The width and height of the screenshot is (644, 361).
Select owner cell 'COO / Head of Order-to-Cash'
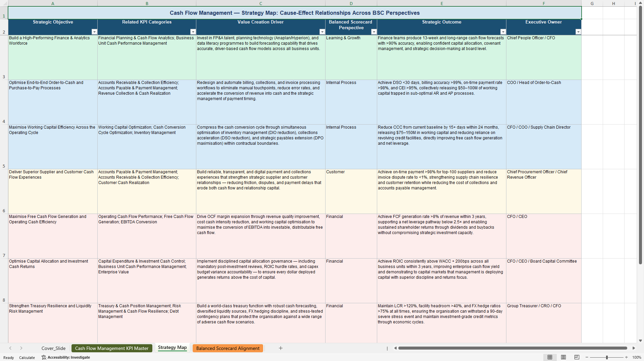(x=544, y=102)
